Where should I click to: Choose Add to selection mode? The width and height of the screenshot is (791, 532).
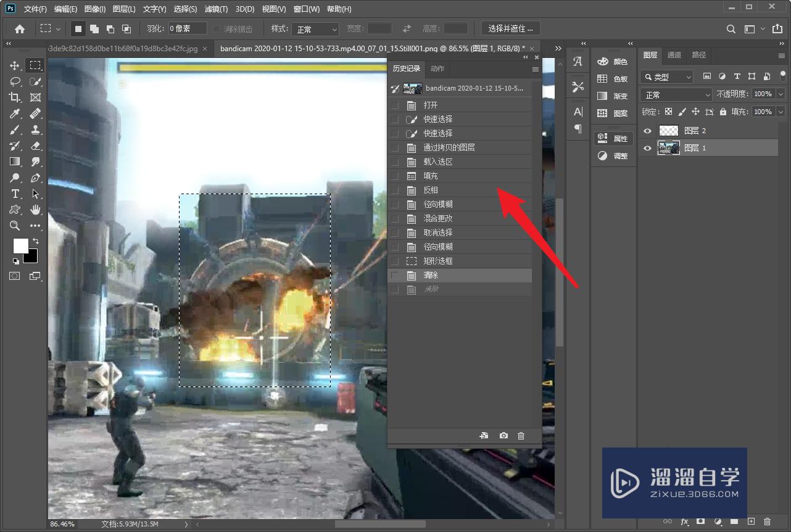(94, 29)
